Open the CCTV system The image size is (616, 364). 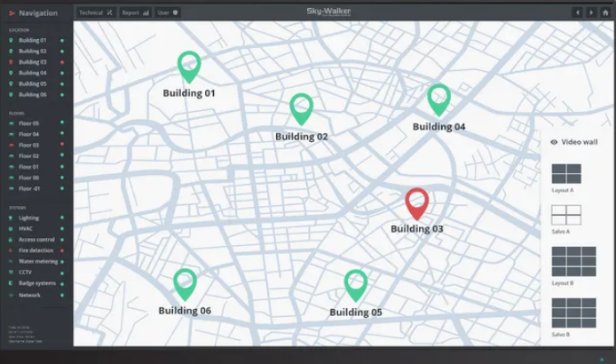[x=36, y=272]
